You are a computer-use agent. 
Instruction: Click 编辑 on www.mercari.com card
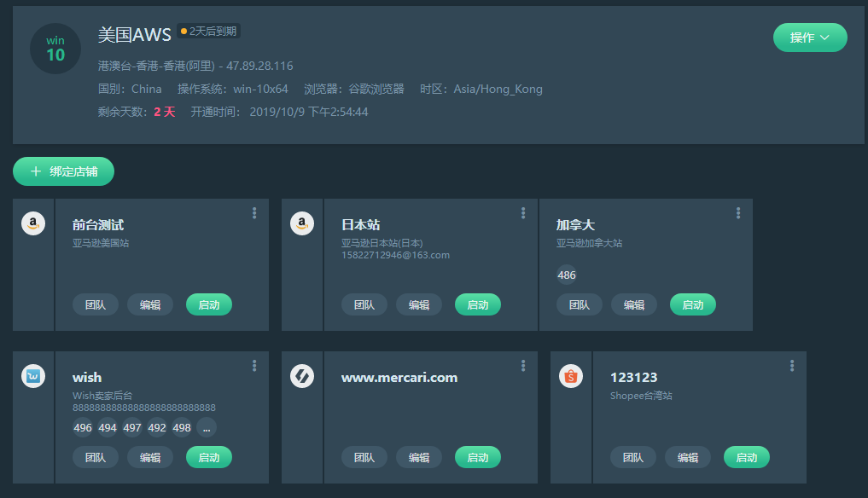419,458
